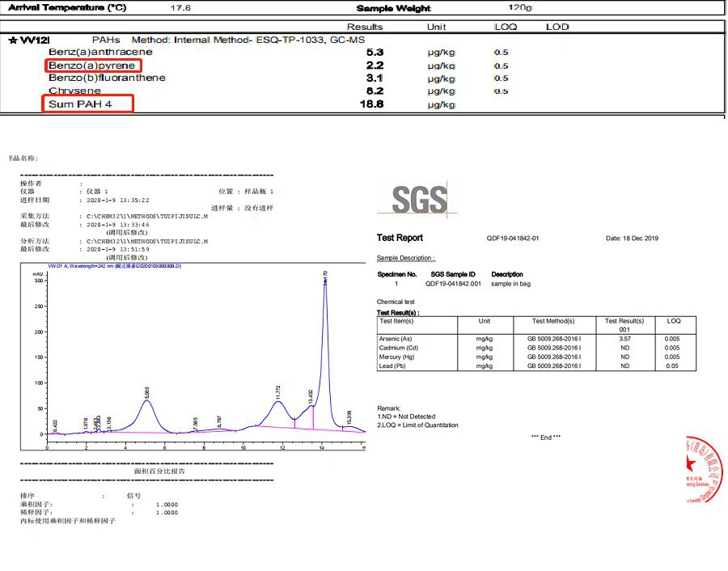Click the result value "5.3"
The height and width of the screenshot is (571, 728).
point(375,52)
